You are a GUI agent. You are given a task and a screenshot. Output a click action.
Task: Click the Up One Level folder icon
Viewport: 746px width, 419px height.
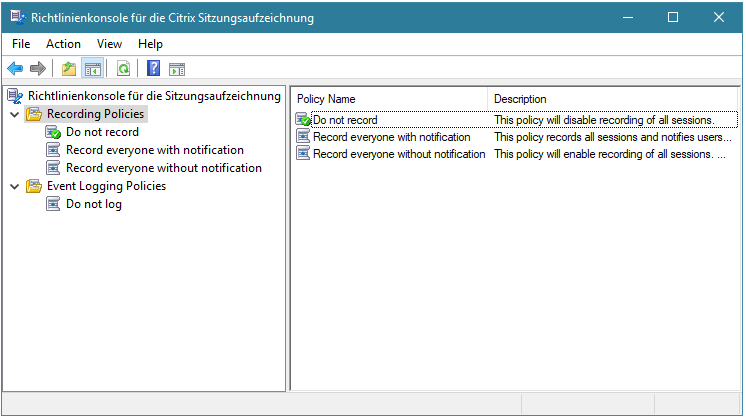click(x=68, y=69)
